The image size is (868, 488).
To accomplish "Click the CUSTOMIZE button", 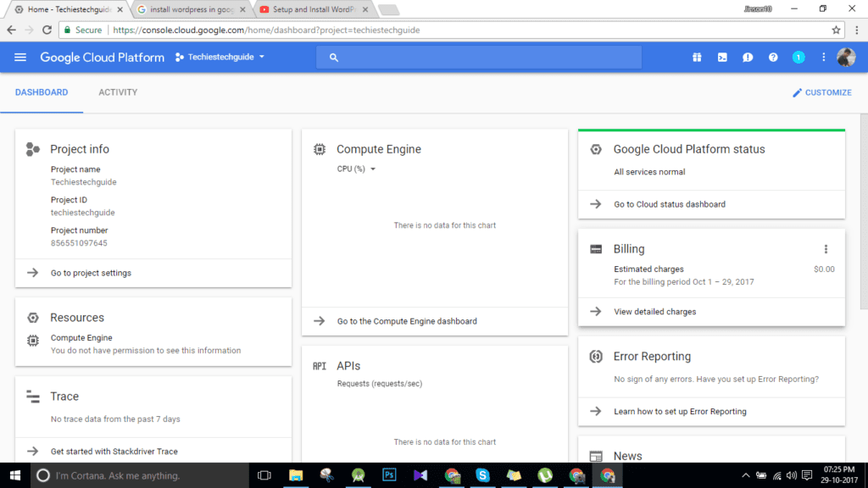I will click(x=822, y=92).
